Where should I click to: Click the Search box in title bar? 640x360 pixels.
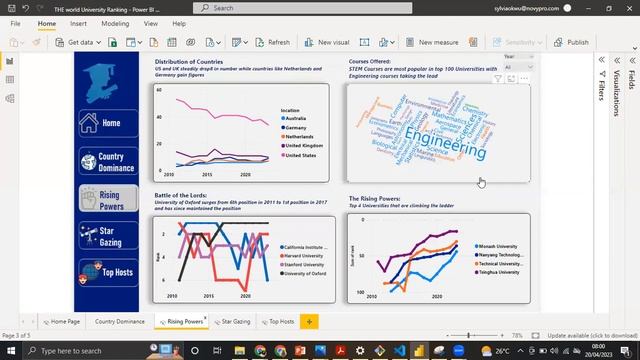tap(302, 8)
